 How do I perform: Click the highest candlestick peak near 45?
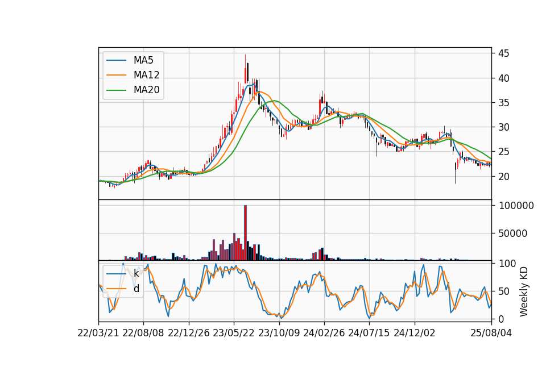[x=245, y=69]
